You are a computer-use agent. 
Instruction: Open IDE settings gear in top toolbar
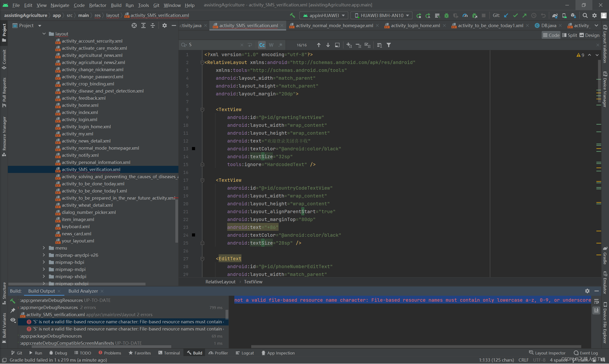(594, 15)
